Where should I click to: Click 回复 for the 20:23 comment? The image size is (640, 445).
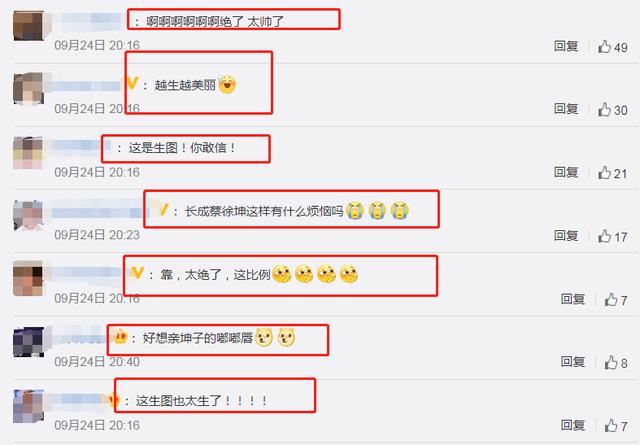click(x=566, y=236)
